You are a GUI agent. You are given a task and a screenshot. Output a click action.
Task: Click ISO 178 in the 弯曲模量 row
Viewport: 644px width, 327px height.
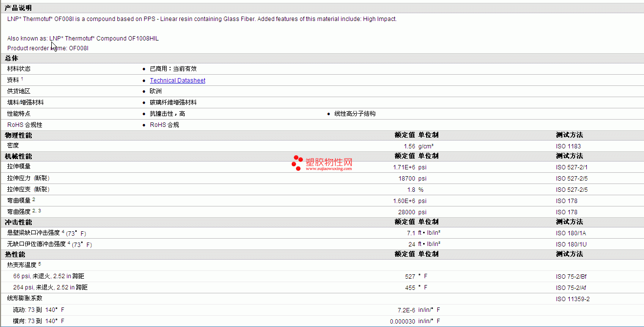click(x=567, y=201)
